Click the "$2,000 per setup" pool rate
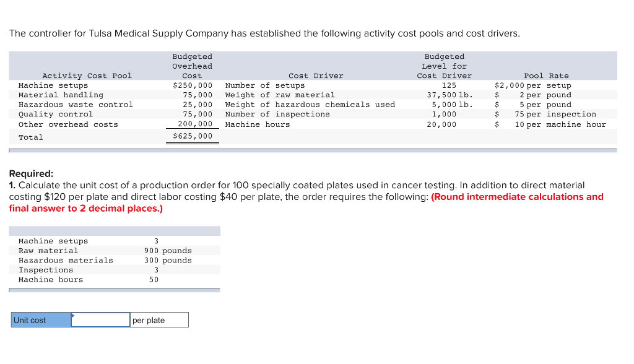Viewport: 634px width, 364px height. [533, 85]
